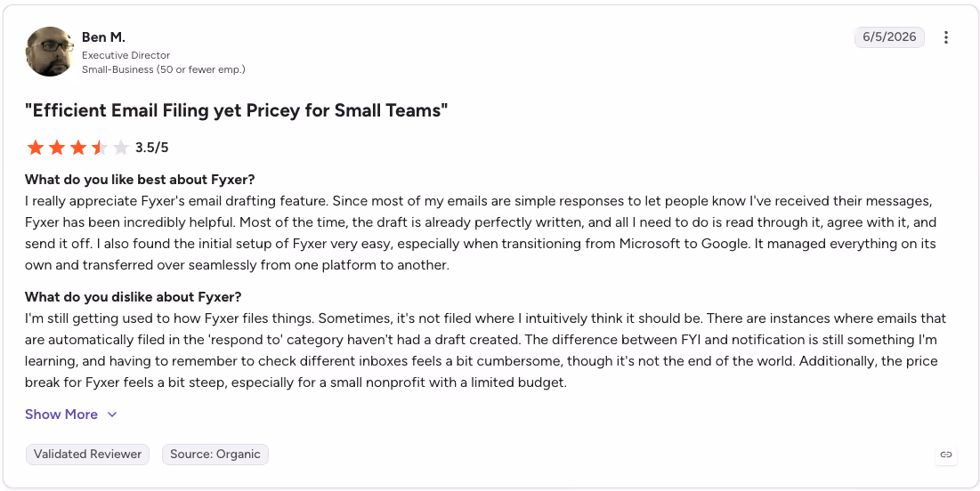Click the Source: Organic badge
Screen dimensions: 980x491
215,455
